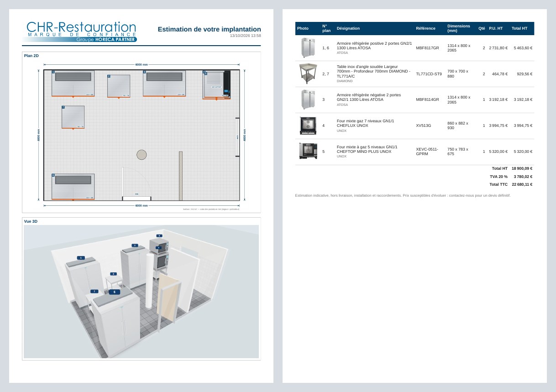The image size is (556, 392).
Task: Select reference 'TL771CD-ST9'
Action: (x=429, y=74)
